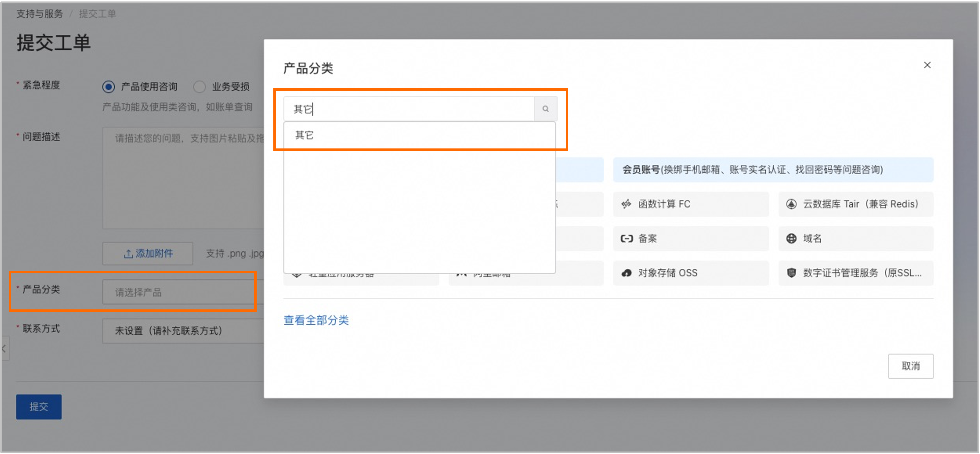
Task: Select the 会员账号 category banner
Action: pyautogui.click(x=773, y=170)
